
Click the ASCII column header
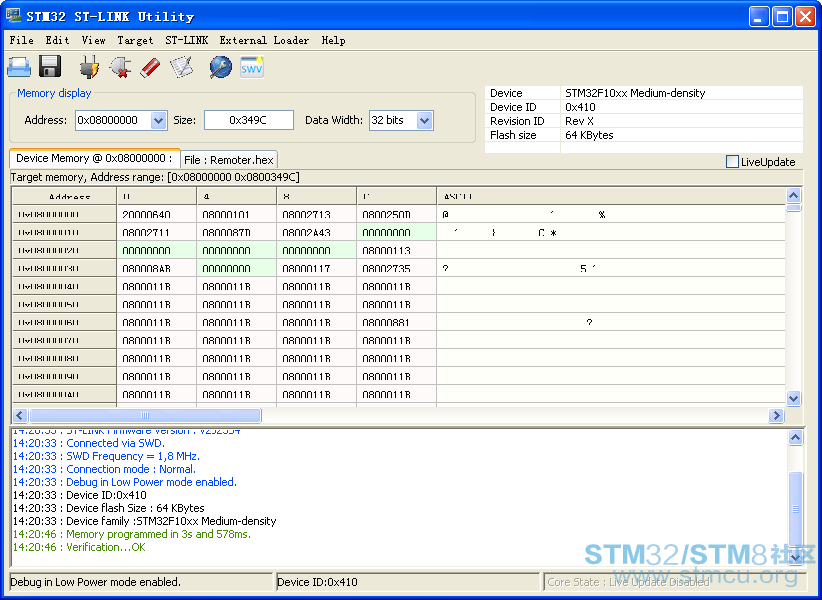(x=611, y=196)
